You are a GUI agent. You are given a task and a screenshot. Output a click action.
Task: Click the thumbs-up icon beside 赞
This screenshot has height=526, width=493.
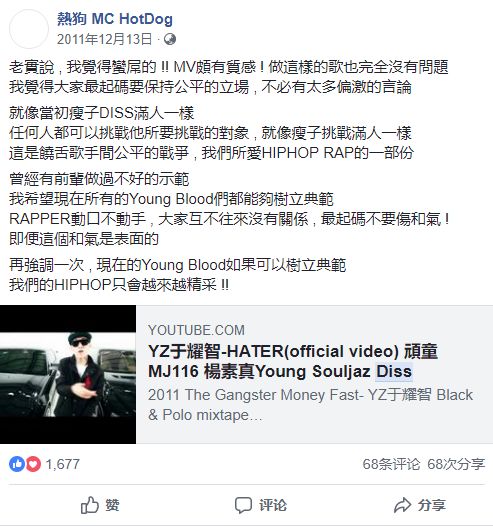90,505
